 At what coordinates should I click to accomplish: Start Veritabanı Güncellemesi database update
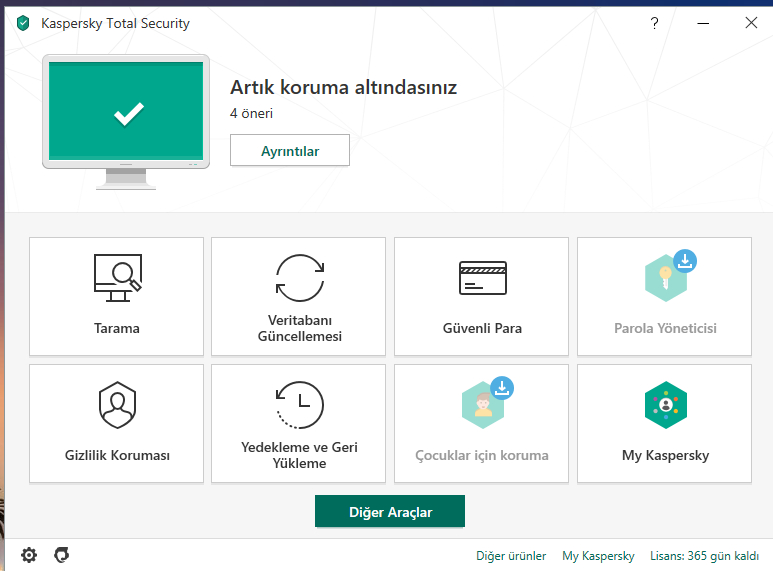[298, 296]
